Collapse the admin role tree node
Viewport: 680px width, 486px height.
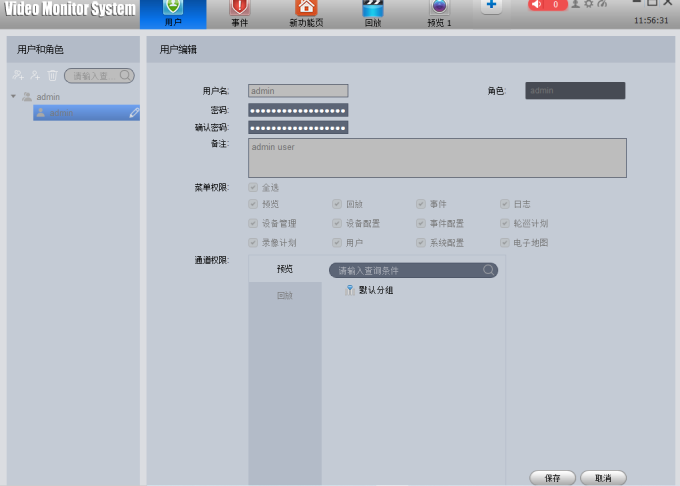14,97
